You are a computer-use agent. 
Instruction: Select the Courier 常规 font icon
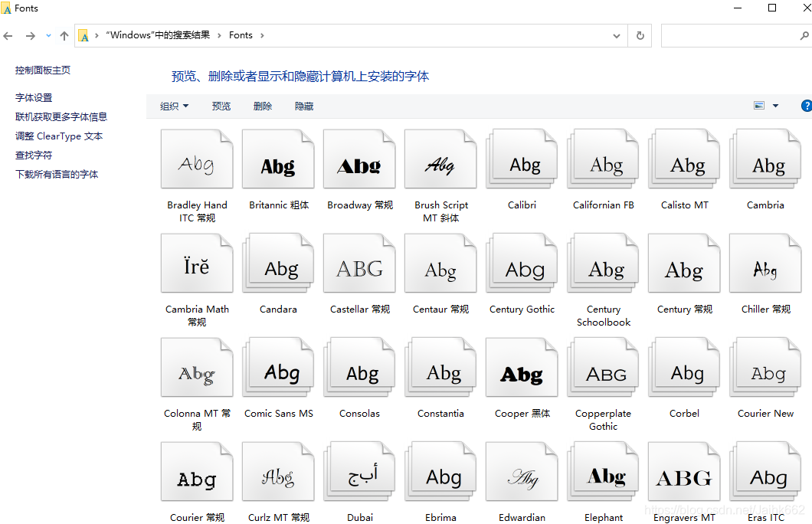coord(197,472)
